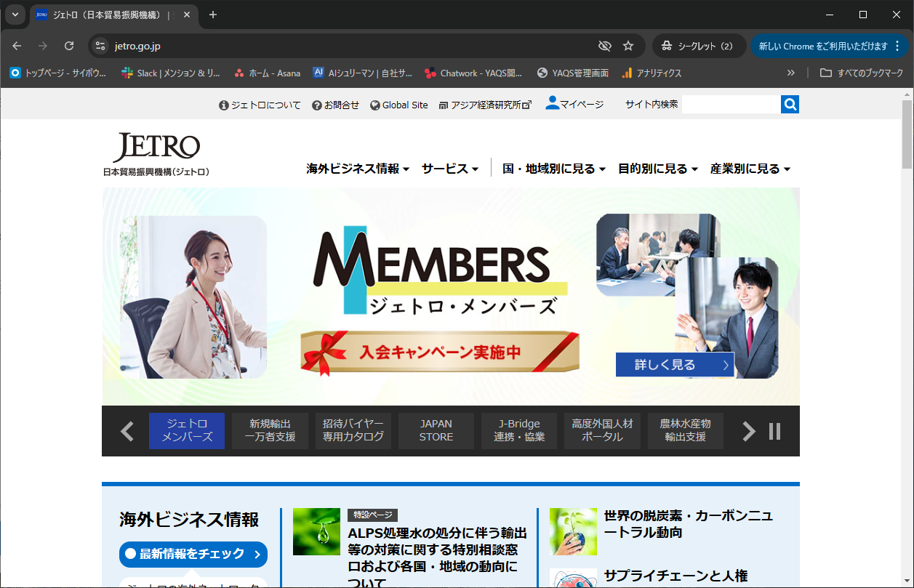Select the JAPAN STORE carousel tab
This screenshot has height=588, width=914.
tap(436, 431)
